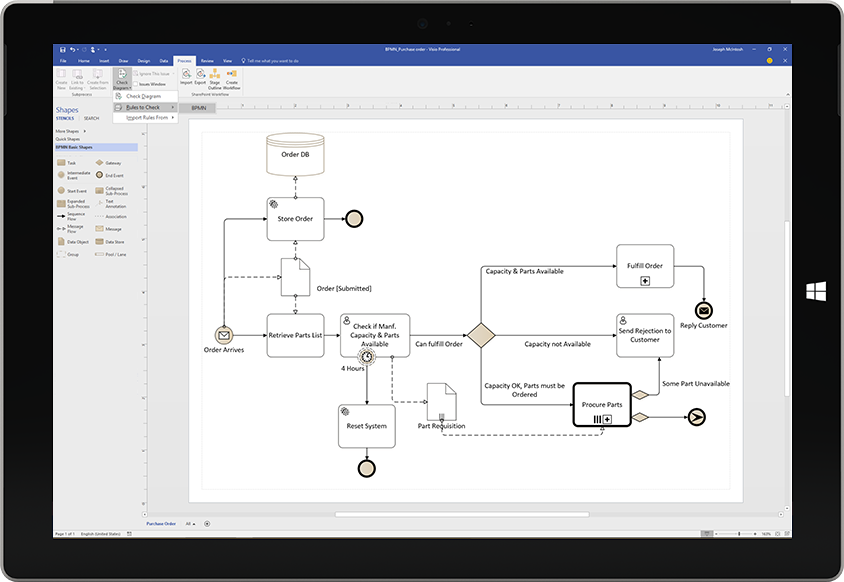Click the Import icon in SharePoint Workflow
This screenshot has width=844, height=582.
[x=186, y=76]
